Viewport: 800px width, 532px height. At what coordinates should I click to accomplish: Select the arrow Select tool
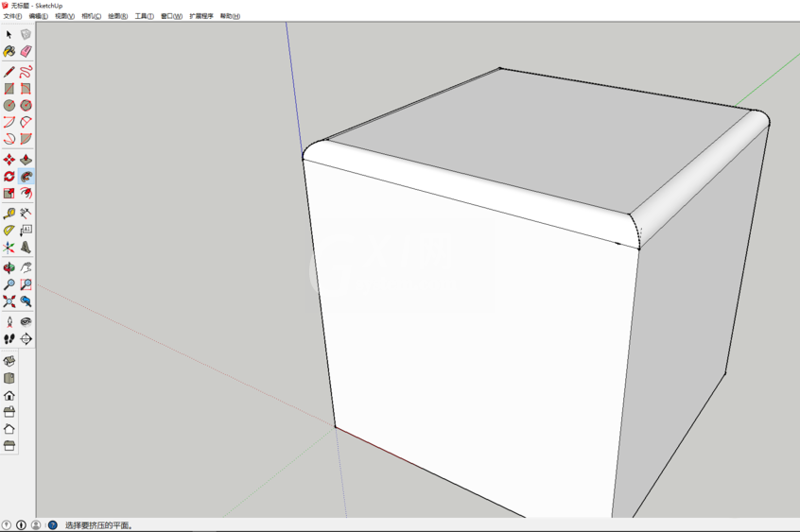9,34
